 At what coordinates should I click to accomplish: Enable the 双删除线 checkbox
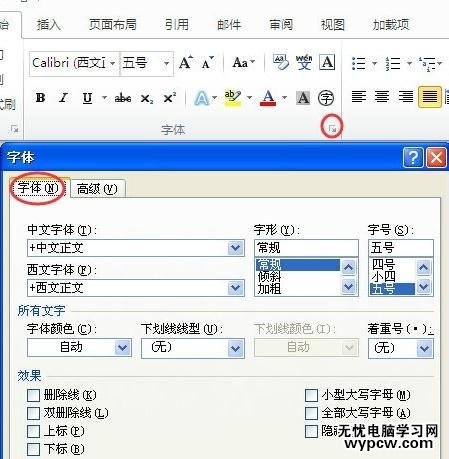pos(33,413)
